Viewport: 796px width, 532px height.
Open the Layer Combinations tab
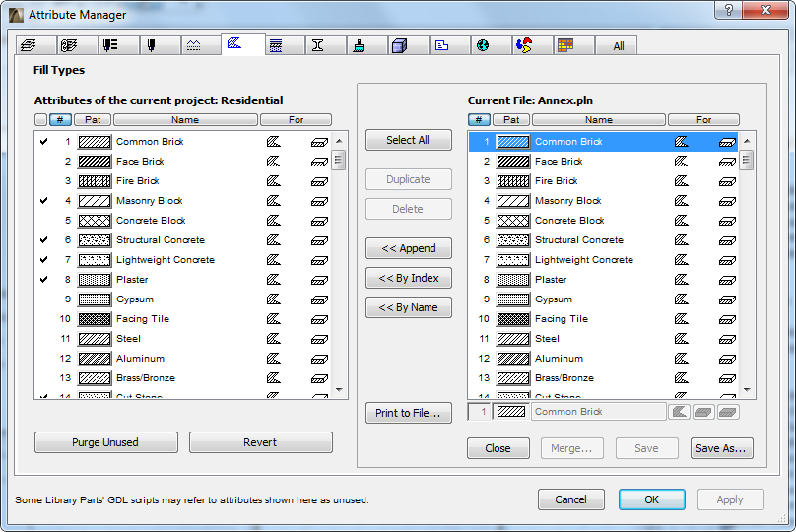pos(77,45)
